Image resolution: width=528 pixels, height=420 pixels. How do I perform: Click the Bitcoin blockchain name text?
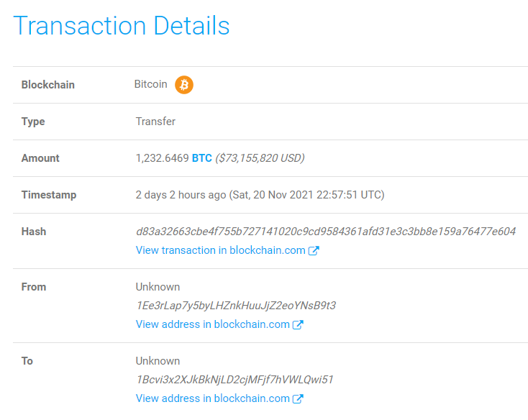[x=150, y=84]
